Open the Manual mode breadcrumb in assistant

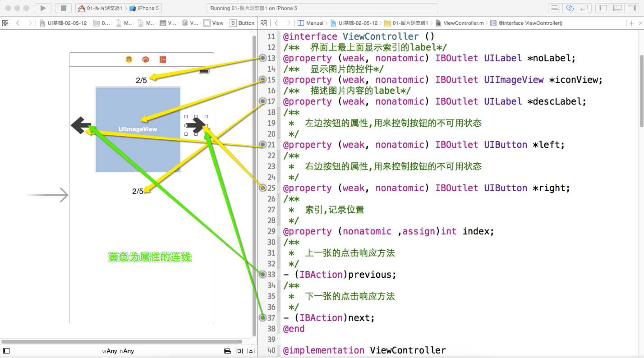point(310,23)
